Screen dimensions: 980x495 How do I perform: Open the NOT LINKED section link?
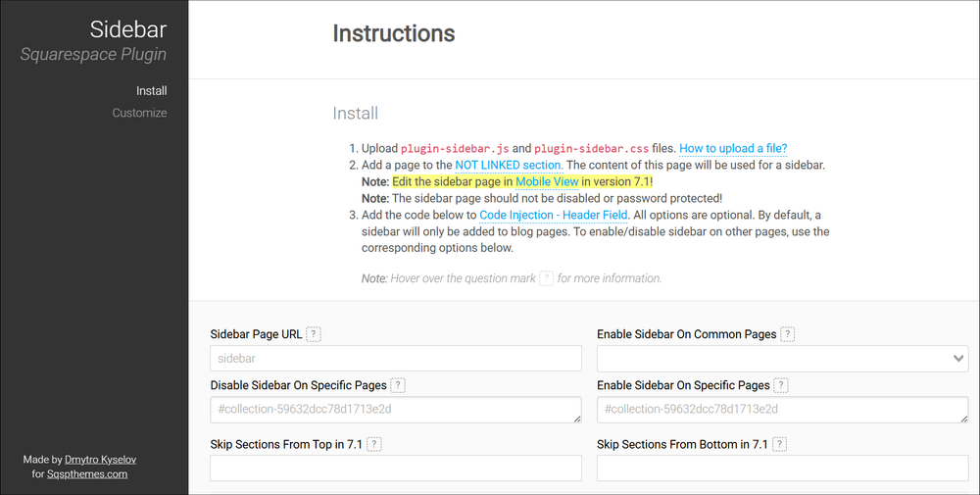pos(509,165)
